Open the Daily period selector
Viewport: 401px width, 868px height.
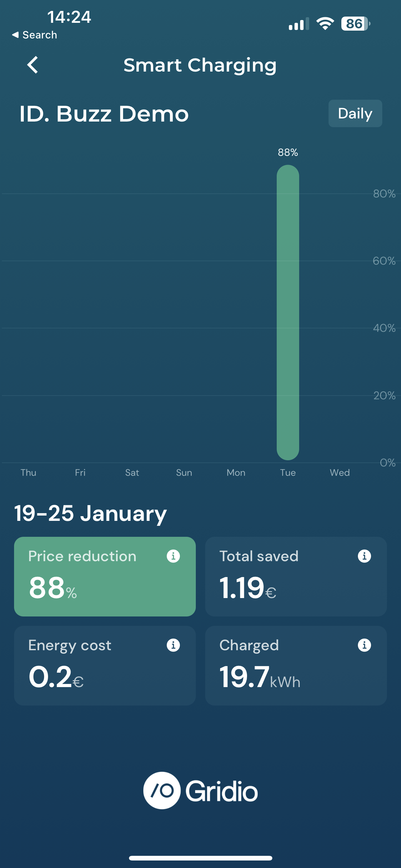(x=355, y=113)
